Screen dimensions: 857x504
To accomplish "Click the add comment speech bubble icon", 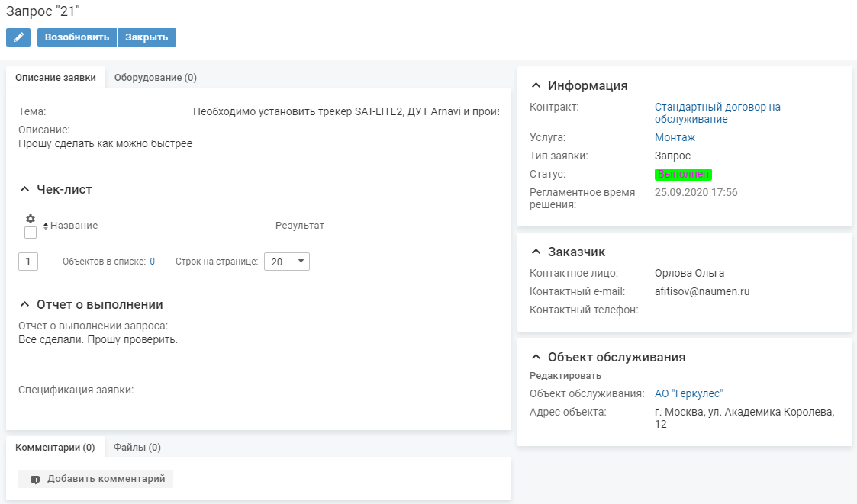I will coord(35,480).
